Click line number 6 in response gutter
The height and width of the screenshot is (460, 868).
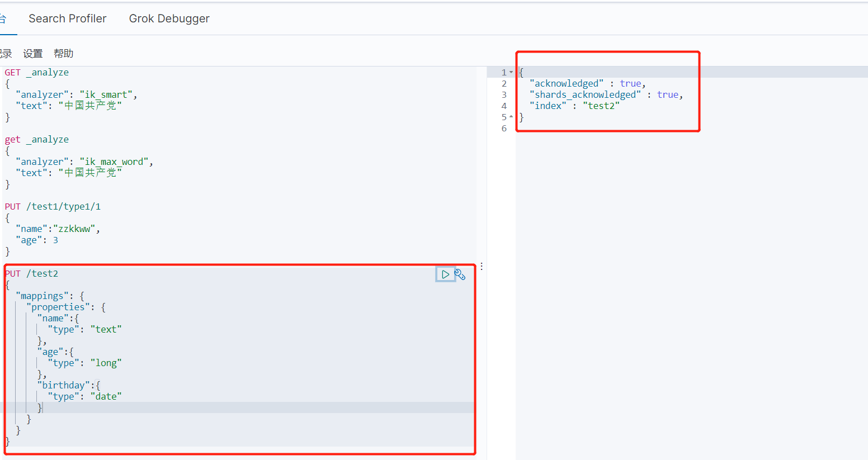[504, 128]
